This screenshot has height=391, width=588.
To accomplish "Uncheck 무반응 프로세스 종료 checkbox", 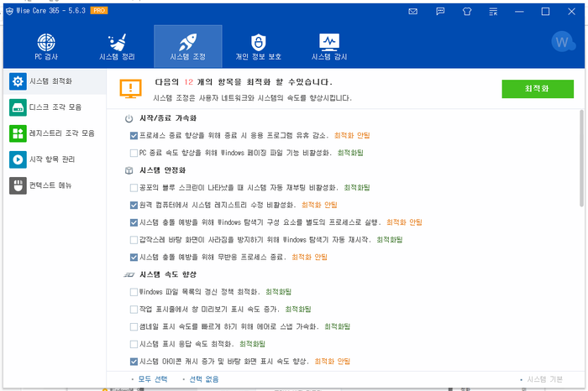I will coord(134,258).
